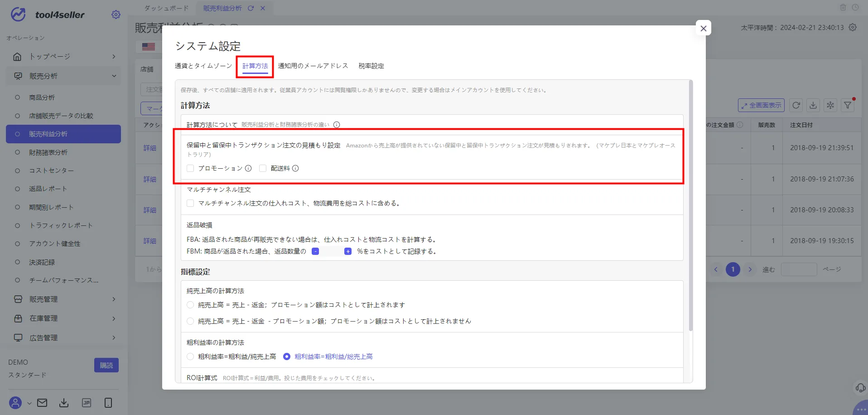Click the go-to page number input
868x415 pixels.
[x=799, y=269]
